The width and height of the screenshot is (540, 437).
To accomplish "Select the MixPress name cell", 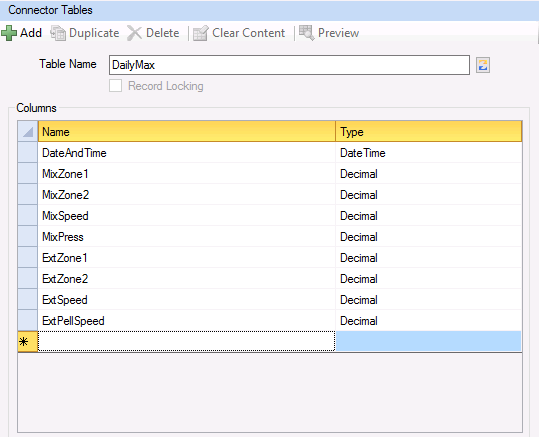I will click(187, 237).
